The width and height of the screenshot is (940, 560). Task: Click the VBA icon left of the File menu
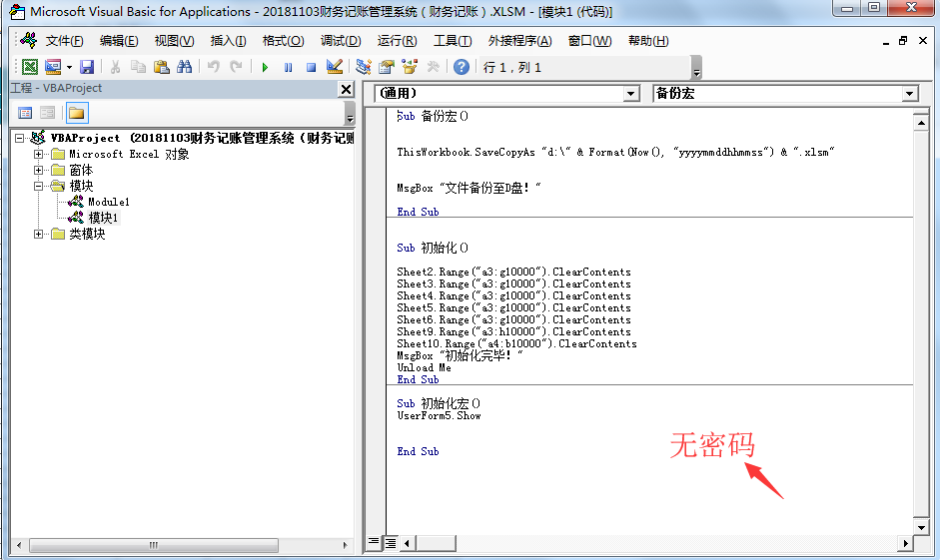[28, 40]
